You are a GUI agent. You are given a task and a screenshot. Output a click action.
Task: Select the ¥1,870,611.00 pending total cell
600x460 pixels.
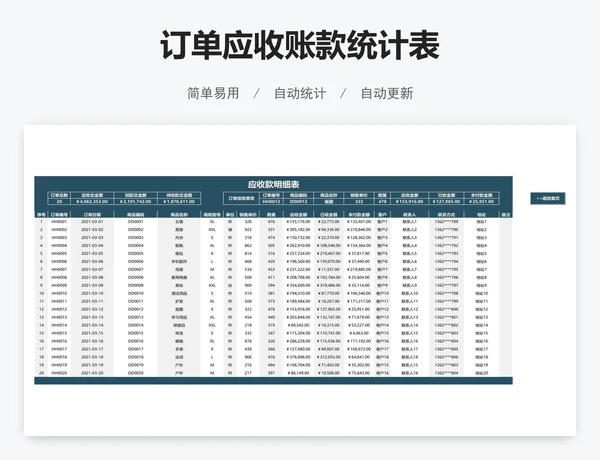tap(179, 201)
